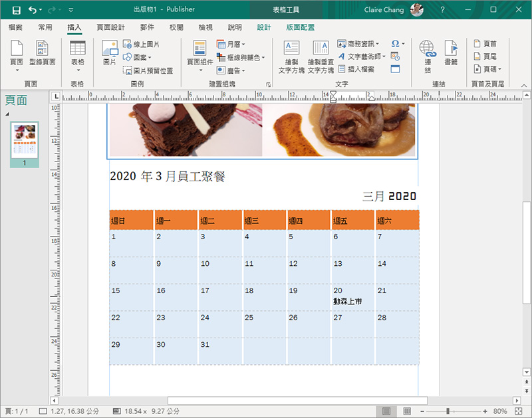This screenshot has width=532, height=418.
Task: Click horizontal scrollbar right arrow
Action: 517,400
